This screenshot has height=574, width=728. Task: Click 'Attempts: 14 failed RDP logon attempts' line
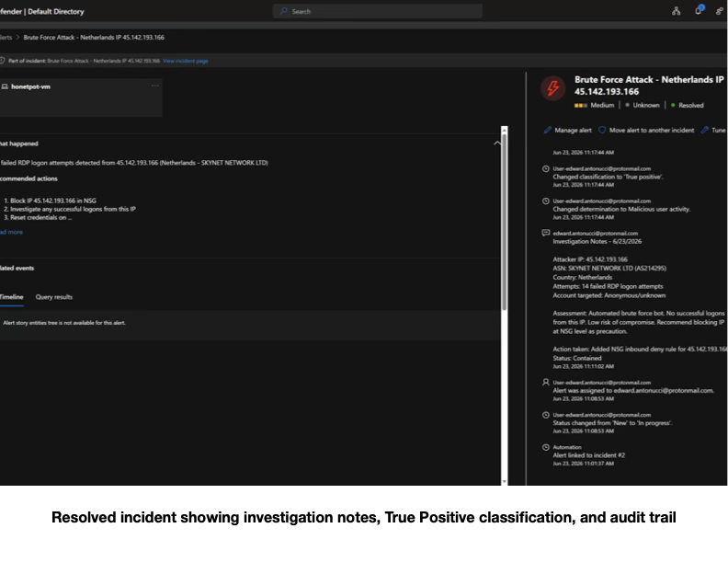[608, 286]
